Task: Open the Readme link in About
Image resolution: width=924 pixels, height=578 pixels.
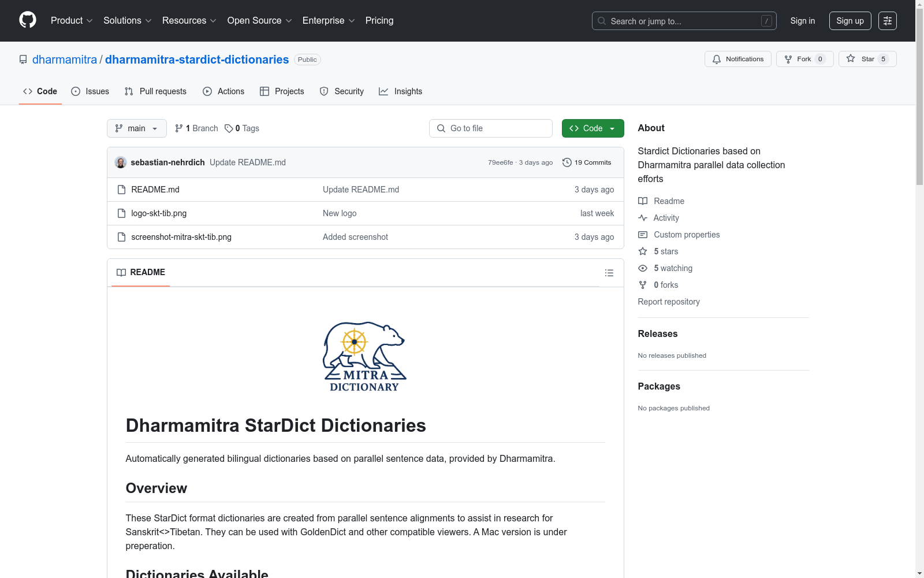Action: coord(661,201)
